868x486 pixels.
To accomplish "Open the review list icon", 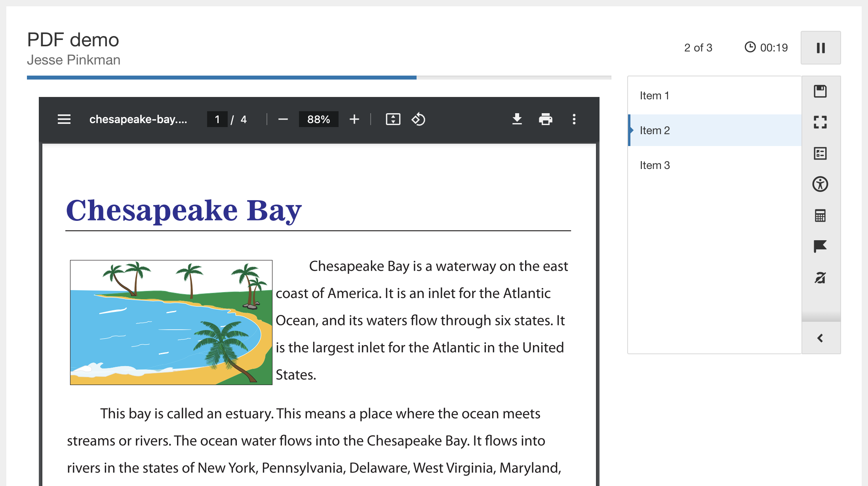I will pyautogui.click(x=820, y=153).
